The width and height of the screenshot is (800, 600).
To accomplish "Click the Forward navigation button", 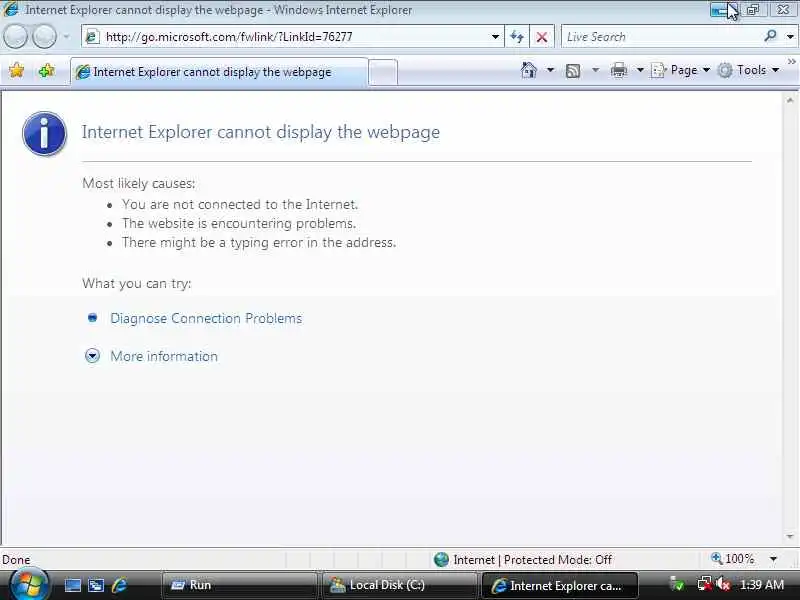I will pyautogui.click(x=45, y=37).
